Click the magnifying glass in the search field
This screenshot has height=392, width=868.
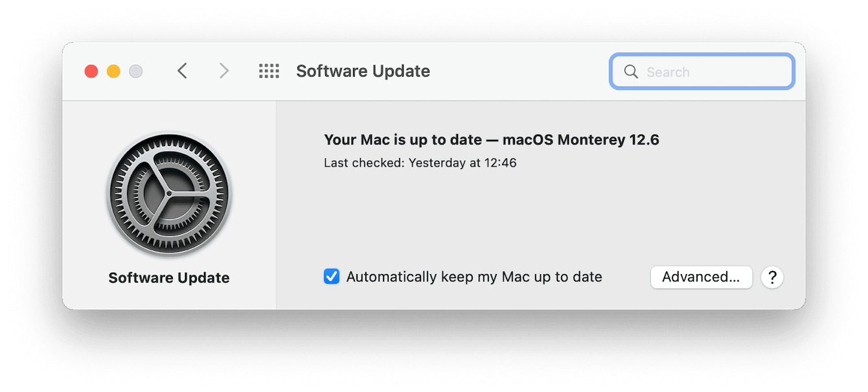pyautogui.click(x=630, y=71)
